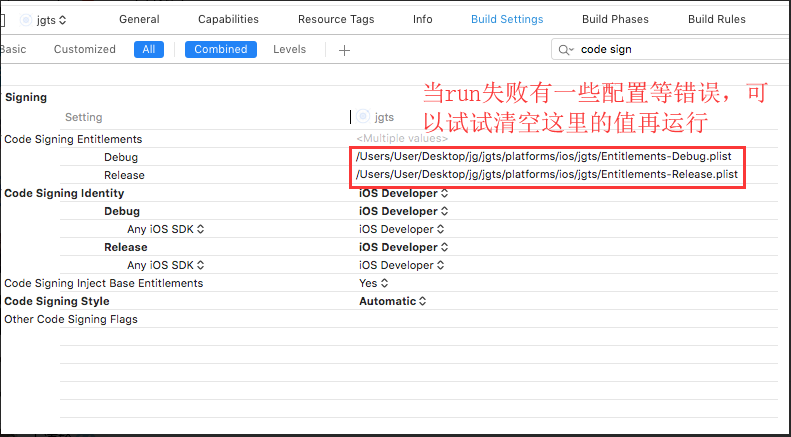This screenshot has width=791, height=437.
Task: Open the Yes value popup
Action: coord(373,283)
